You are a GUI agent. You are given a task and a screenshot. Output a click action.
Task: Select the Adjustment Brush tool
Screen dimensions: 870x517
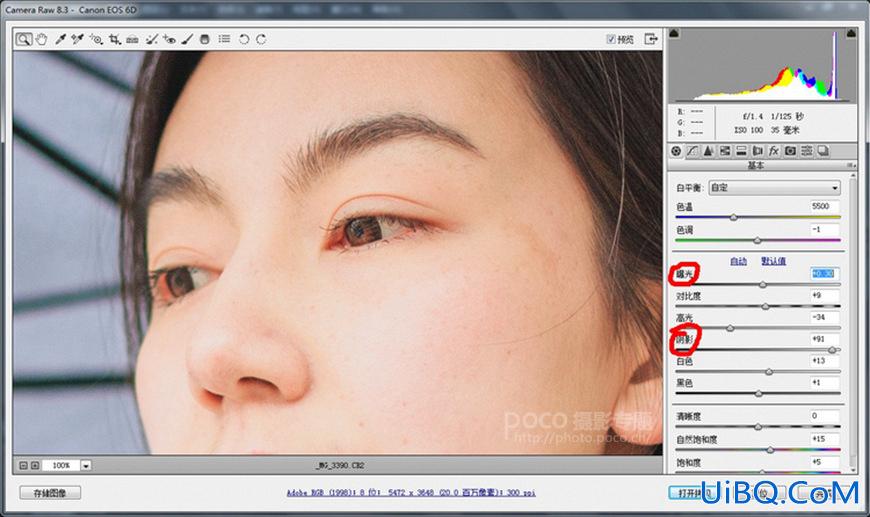(x=188, y=39)
